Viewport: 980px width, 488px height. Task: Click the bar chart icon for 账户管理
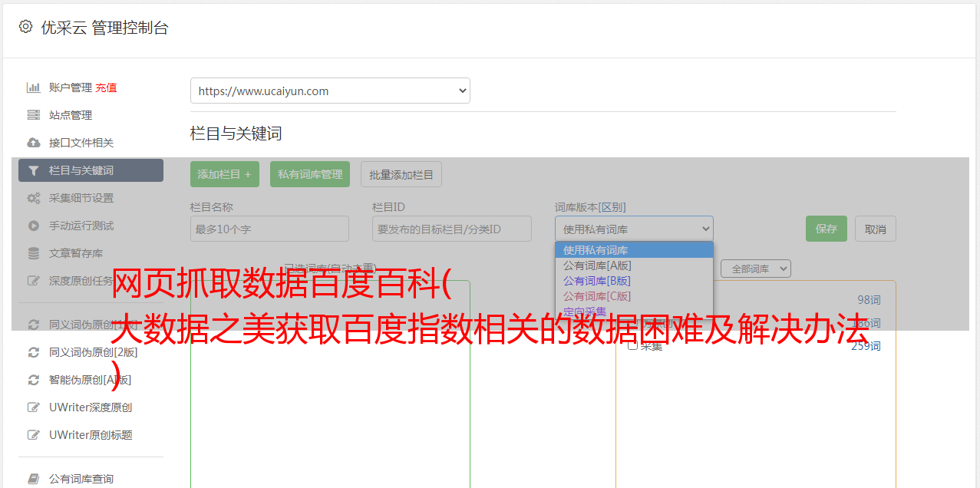tap(33, 87)
